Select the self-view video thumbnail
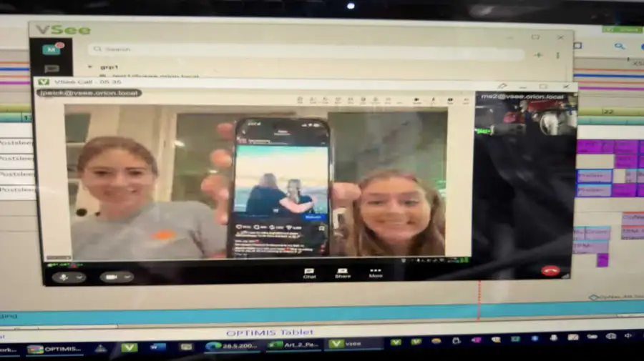 coord(526,114)
